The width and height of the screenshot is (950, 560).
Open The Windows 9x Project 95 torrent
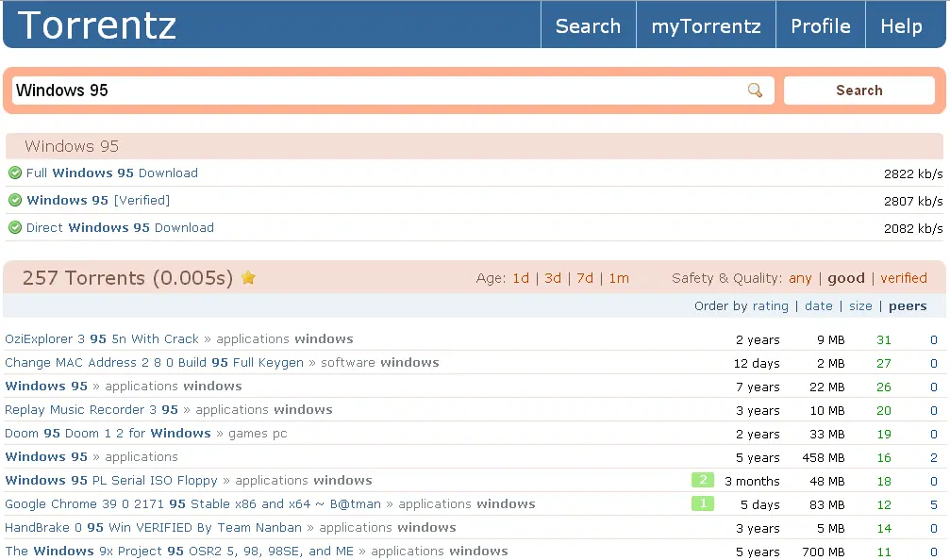coord(178,552)
